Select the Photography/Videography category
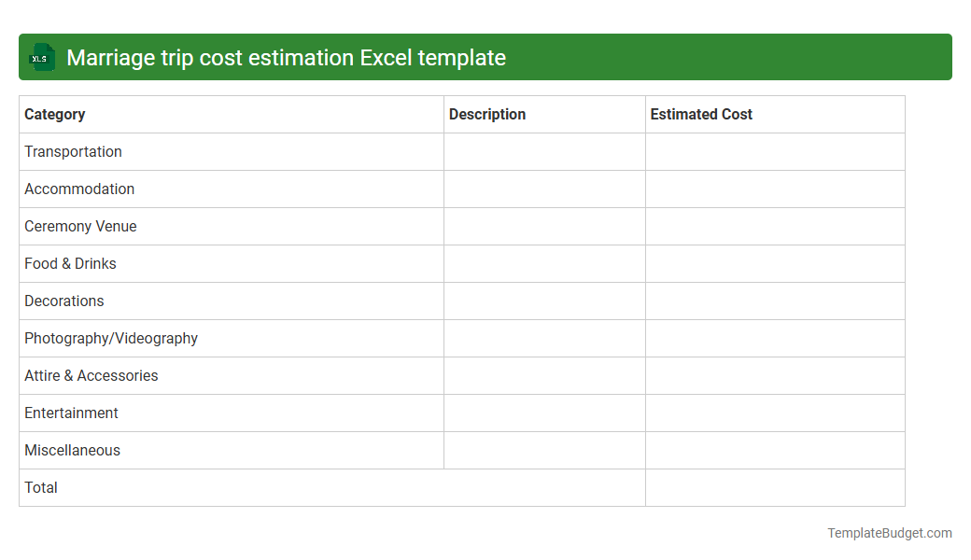 (x=111, y=338)
